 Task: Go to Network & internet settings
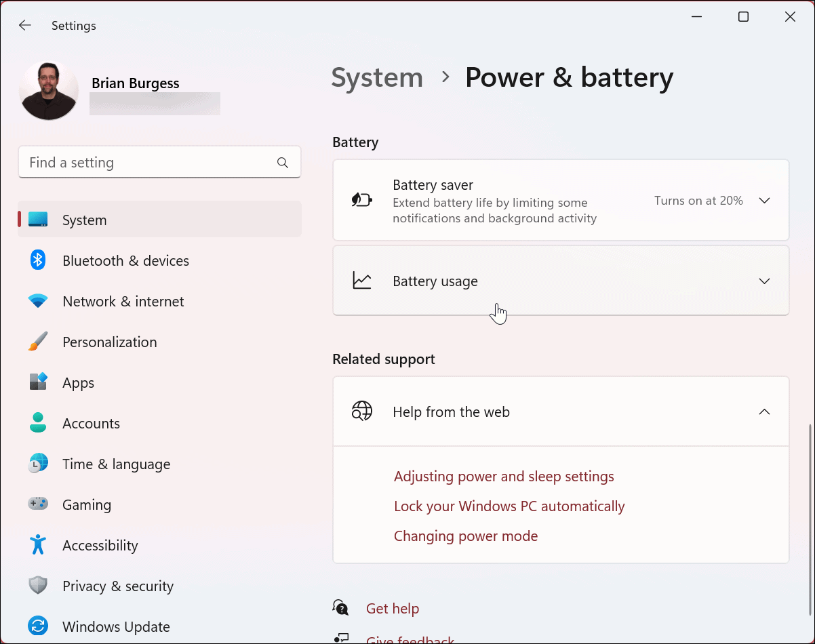[x=160, y=301]
